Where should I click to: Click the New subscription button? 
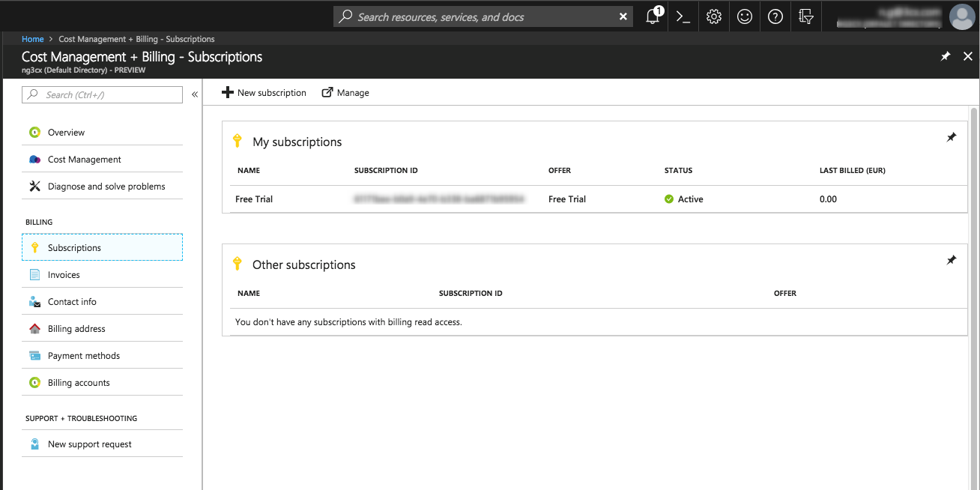point(264,93)
